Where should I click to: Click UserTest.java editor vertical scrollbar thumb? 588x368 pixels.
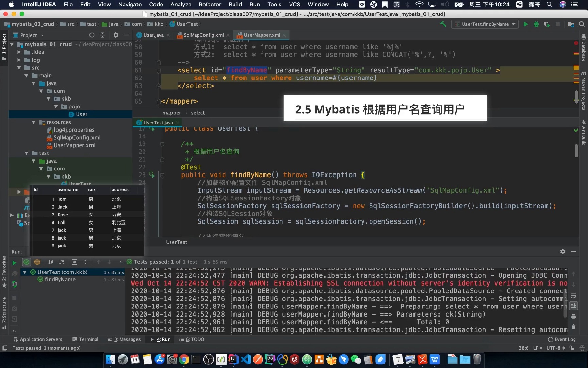(x=576, y=151)
